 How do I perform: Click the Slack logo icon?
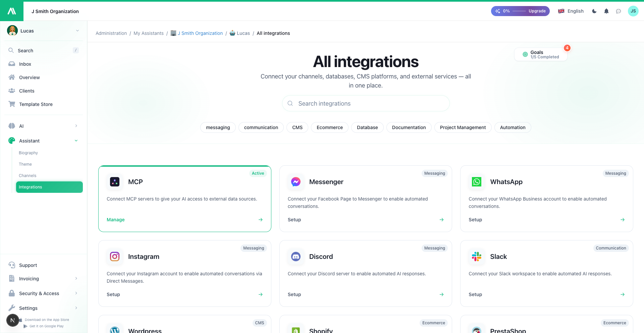click(x=477, y=257)
